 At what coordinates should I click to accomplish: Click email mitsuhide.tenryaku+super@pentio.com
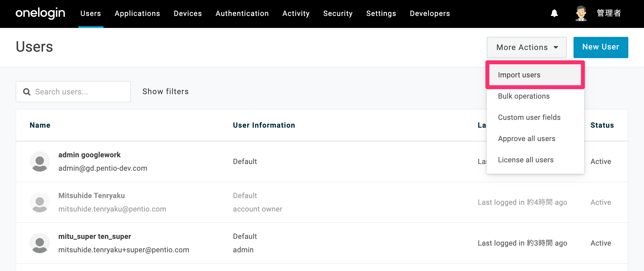124,250
